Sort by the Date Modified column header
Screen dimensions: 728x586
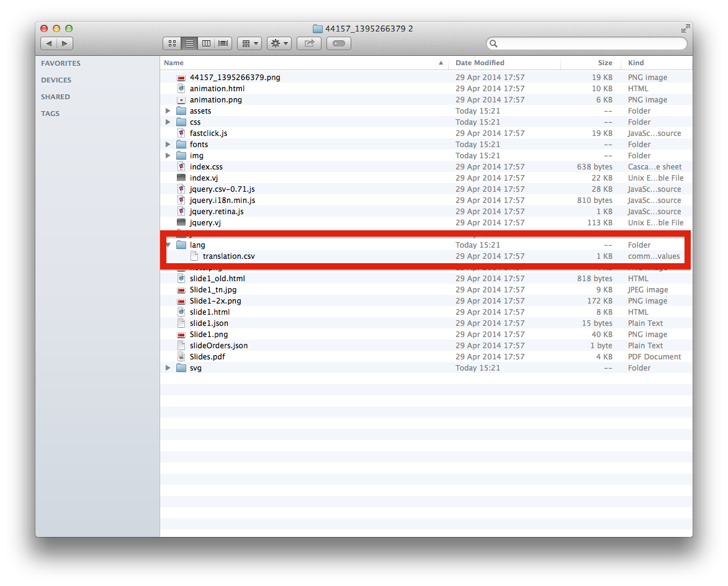[x=480, y=63]
